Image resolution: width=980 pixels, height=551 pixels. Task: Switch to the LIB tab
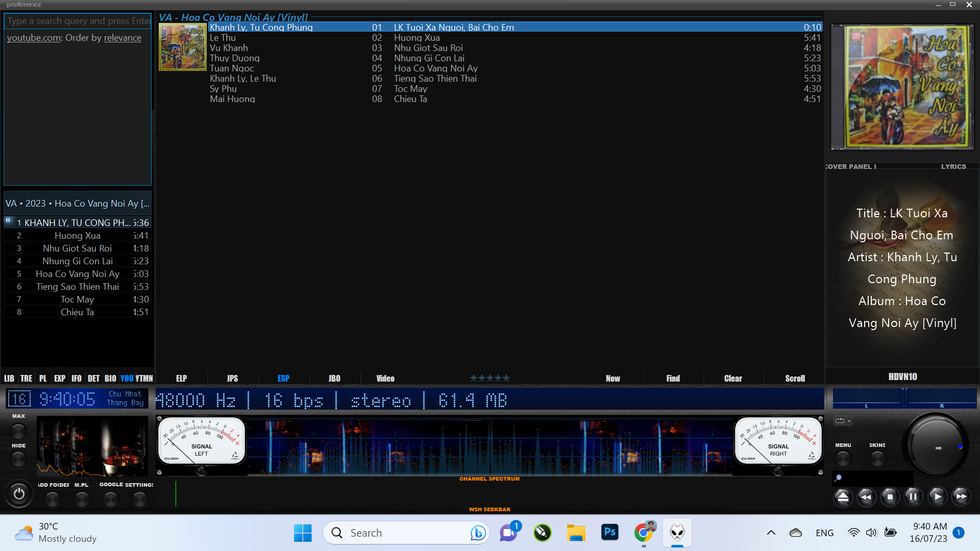coord(9,378)
